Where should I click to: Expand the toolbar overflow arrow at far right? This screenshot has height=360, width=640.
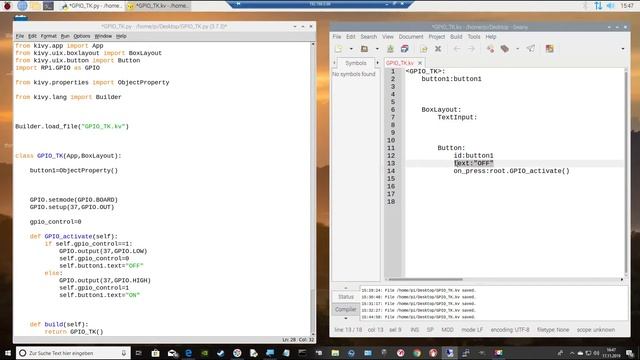coord(623,49)
